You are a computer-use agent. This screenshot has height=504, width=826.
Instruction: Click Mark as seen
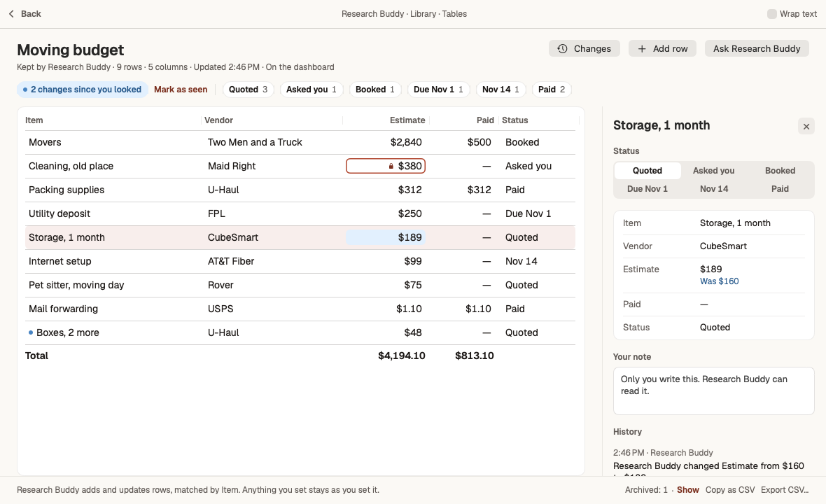[x=181, y=90]
